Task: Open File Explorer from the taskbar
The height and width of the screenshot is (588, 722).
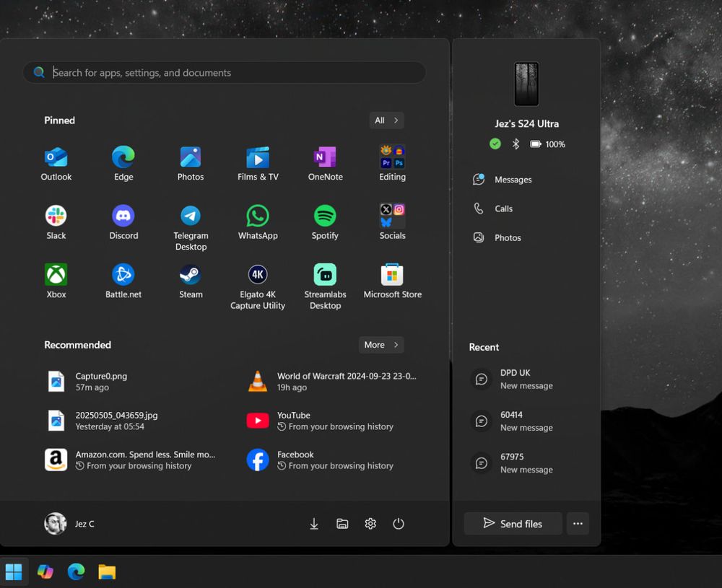Action: pyautogui.click(x=107, y=572)
